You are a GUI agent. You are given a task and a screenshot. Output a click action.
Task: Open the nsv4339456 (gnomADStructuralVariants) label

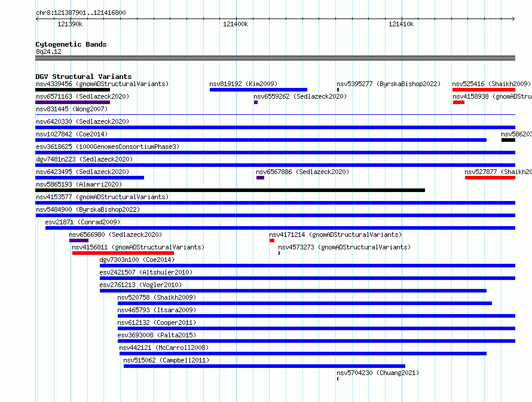[x=102, y=84]
